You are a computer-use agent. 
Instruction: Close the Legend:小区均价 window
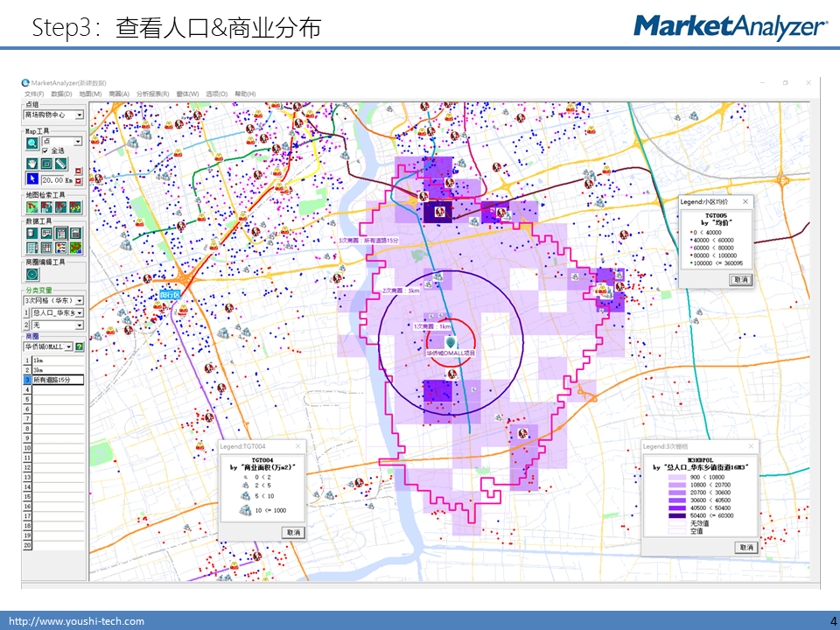tap(745, 201)
